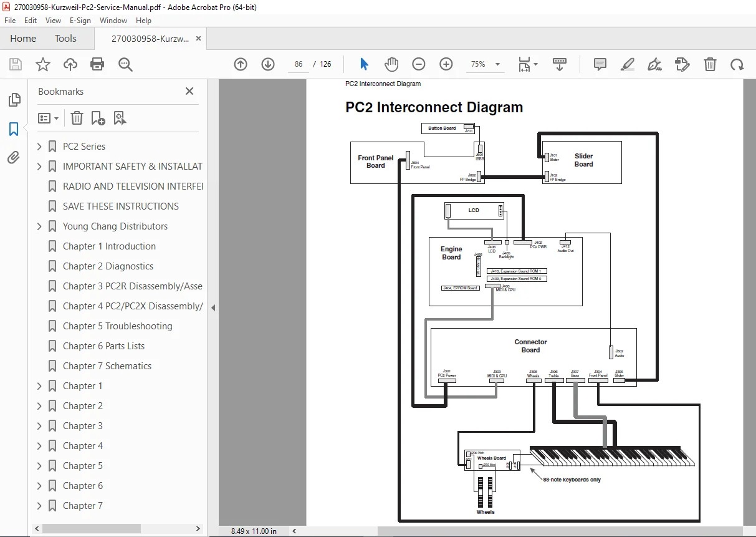Image resolution: width=756 pixels, height=537 pixels.
Task: Open Chapter 4 PC2/PC2X Disassembly bookmark
Action: 133,306
